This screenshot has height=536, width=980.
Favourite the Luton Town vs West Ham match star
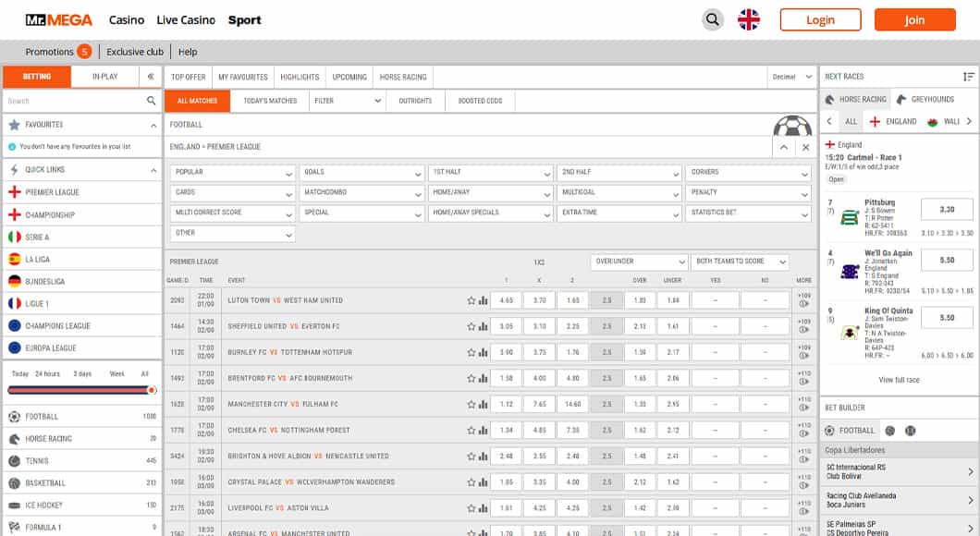[x=472, y=300]
